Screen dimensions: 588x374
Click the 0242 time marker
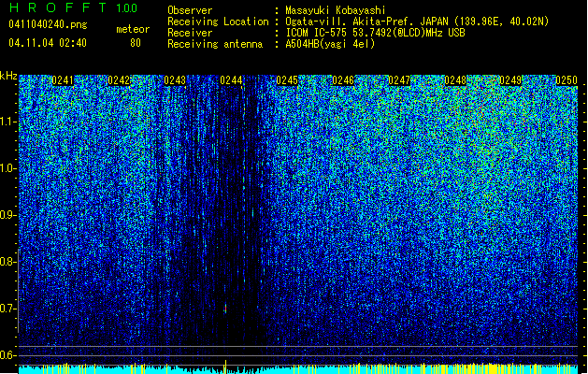click(119, 80)
